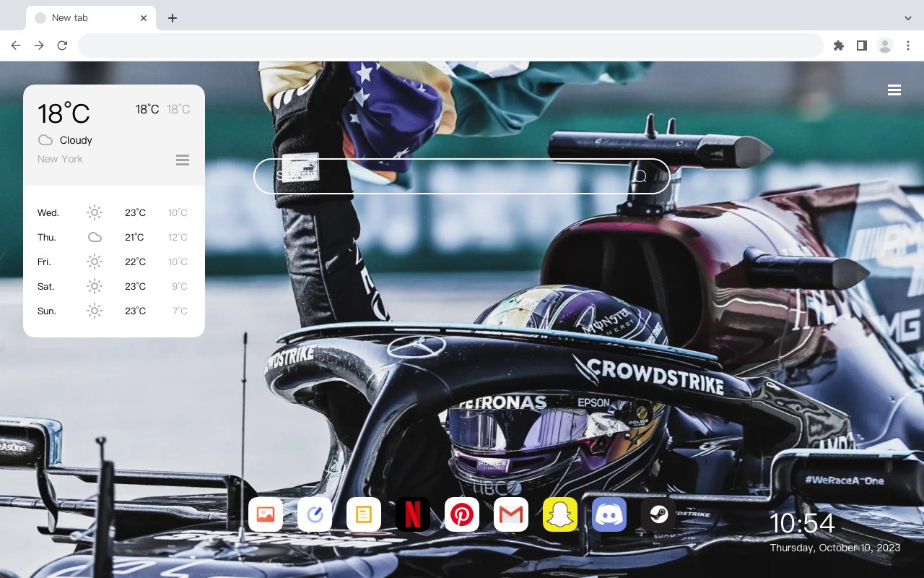
Task: Select the Fri. forecast row
Action: click(x=114, y=262)
